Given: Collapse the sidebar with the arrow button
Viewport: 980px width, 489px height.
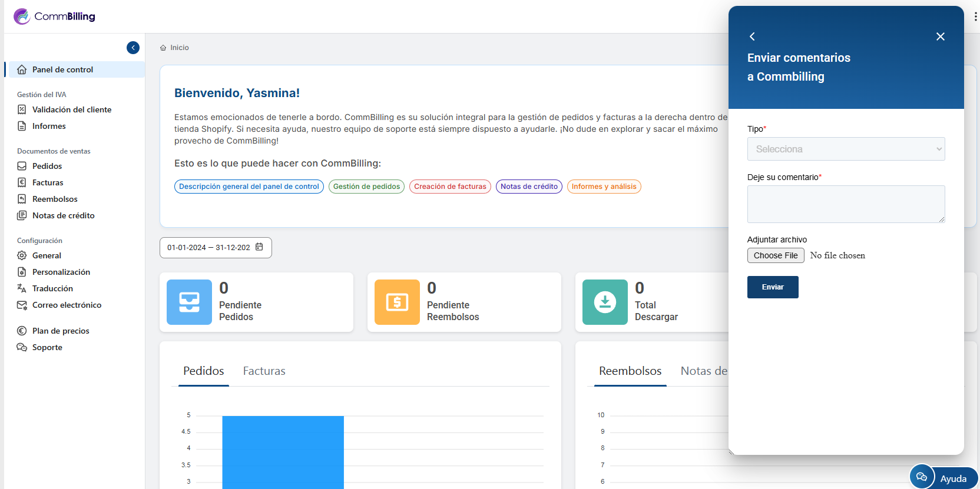Looking at the screenshot, I should pyautogui.click(x=133, y=48).
